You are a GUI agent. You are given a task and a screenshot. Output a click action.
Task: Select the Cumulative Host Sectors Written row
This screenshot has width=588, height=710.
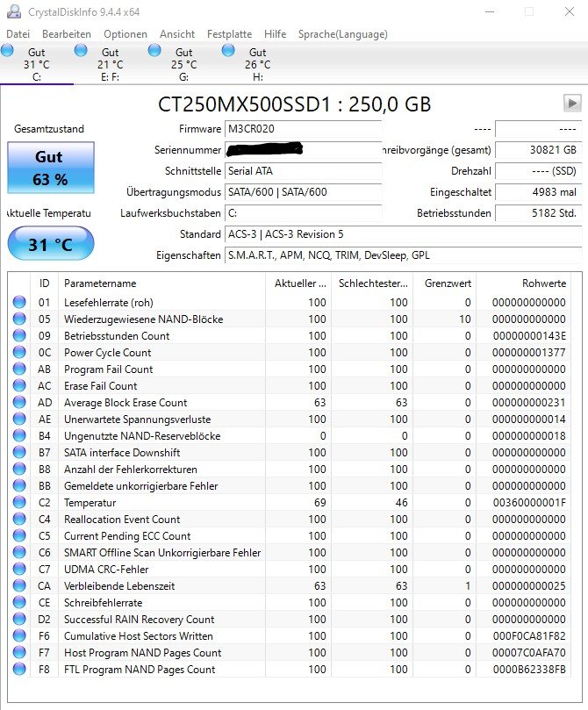point(290,635)
